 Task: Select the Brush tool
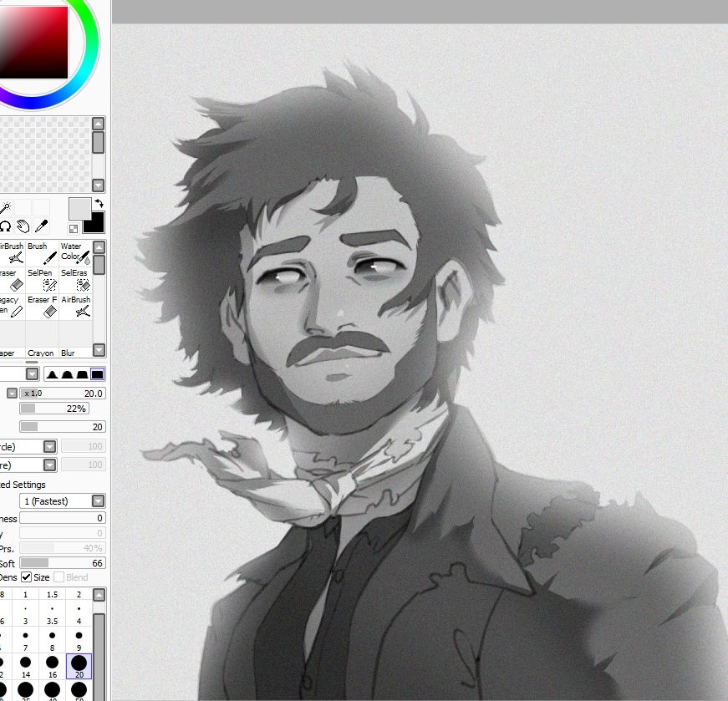[x=43, y=252]
